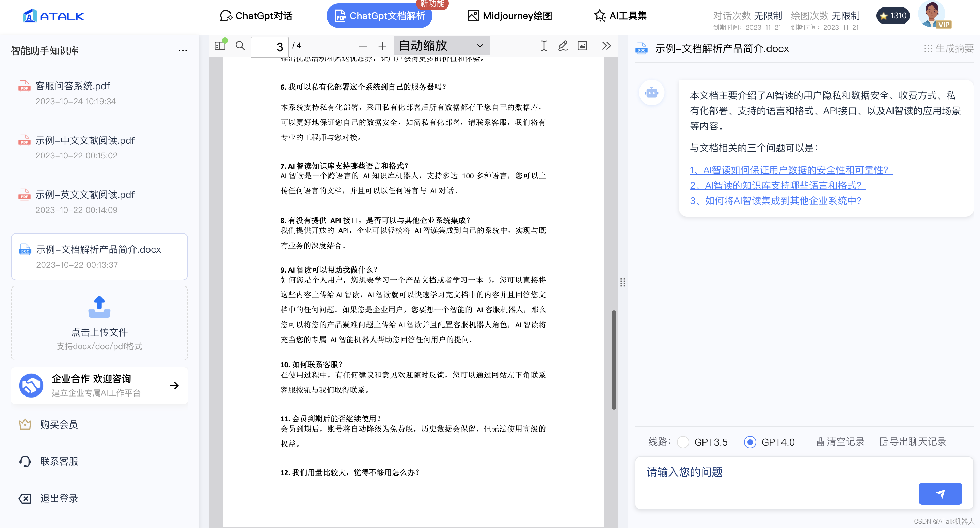Viewport: 980px width, 528px height.
Task: Click the ATALK logo
Action: (53, 16)
